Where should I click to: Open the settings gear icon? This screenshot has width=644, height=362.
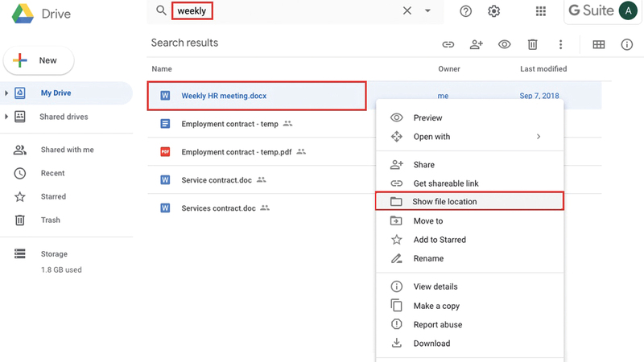click(x=494, y=11)
